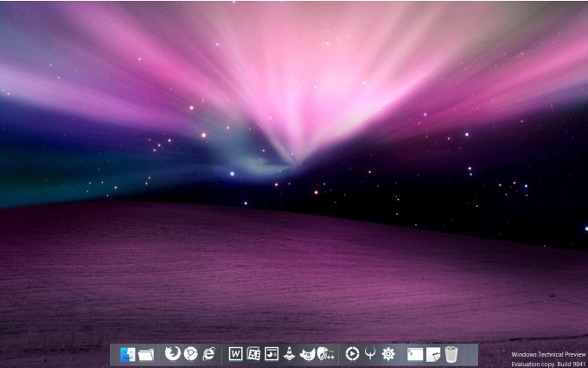The image size is (588, 368).
Task: Launch the Quake logo icon
Action: (370, 353)
